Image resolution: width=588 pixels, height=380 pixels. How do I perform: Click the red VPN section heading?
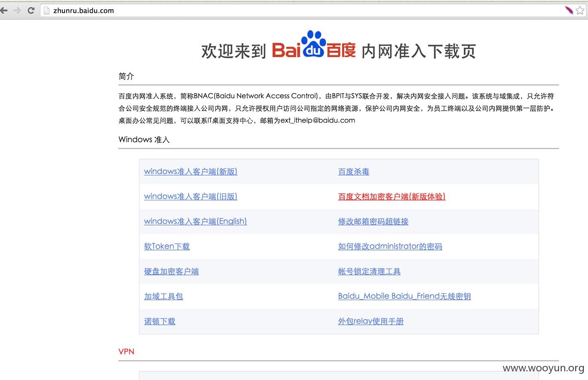(126, 351)
